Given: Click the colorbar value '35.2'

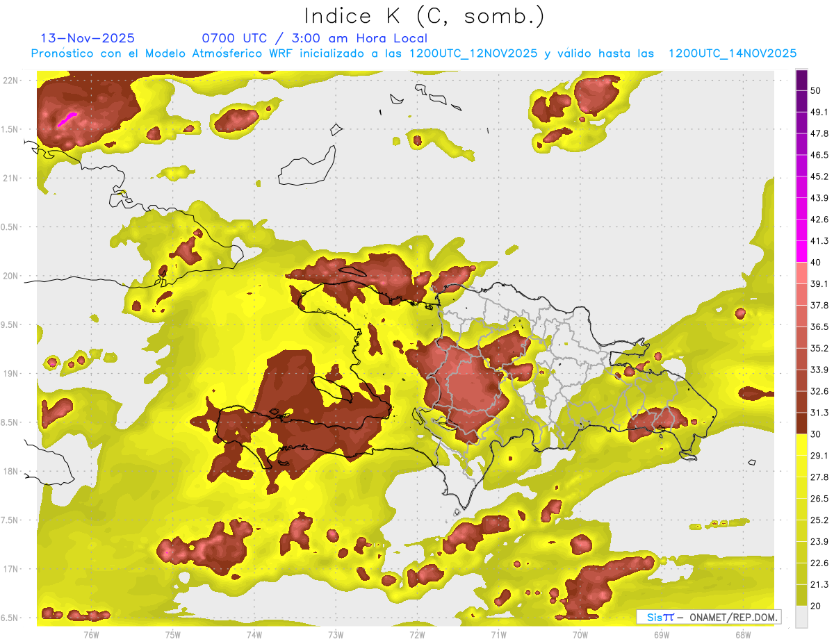Looking at the screenshot, I should tap(819, 348).
